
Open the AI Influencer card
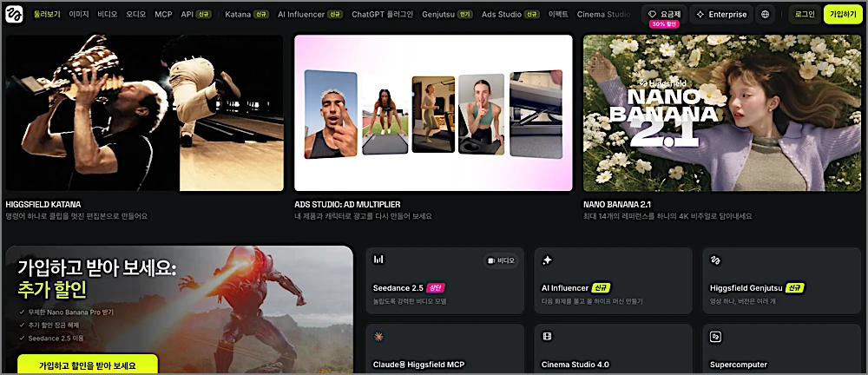(614, 281)
